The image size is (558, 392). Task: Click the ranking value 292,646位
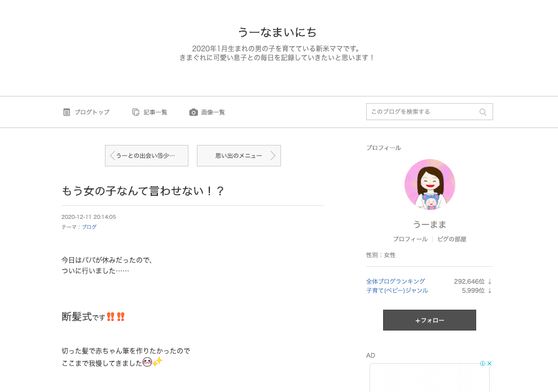point(469,281)
